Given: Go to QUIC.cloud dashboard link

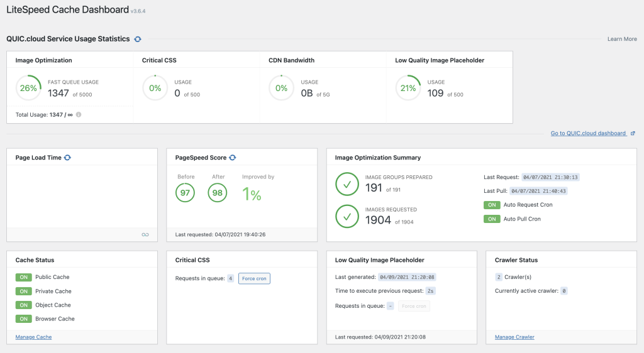Looking at the screenshot, I should click(x=588, y=133).
